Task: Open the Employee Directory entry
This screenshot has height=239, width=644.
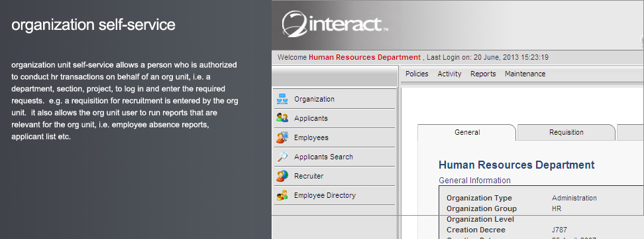Action: (x=335, y=195)
